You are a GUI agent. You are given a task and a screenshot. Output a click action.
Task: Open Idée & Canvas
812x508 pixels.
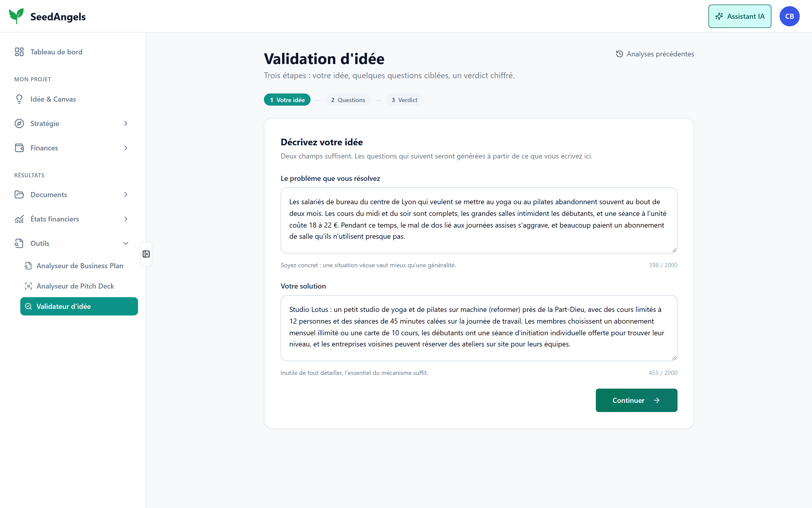[x=73, y=99]
